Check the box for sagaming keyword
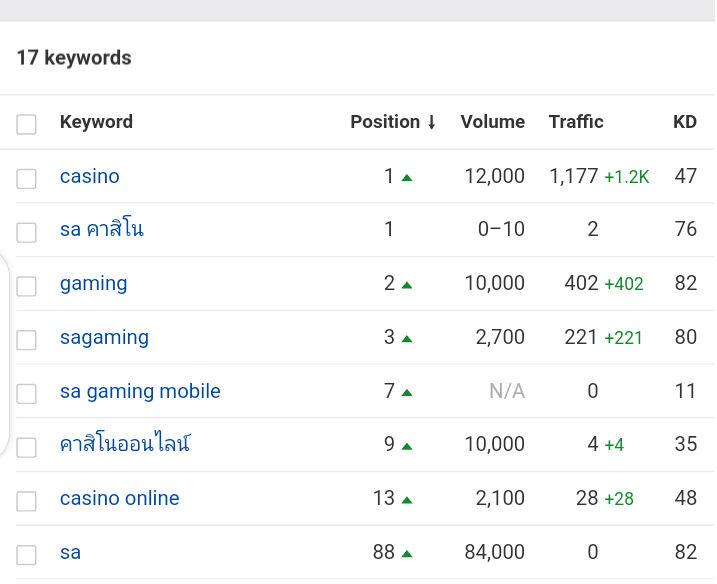717x584 pixels. pos(26,340)
